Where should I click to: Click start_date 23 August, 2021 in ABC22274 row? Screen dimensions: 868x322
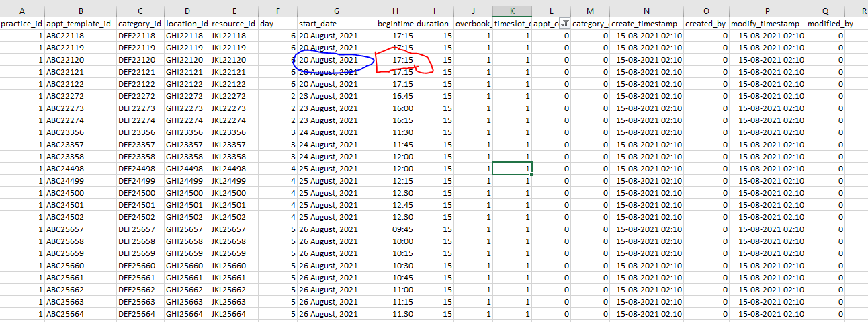point(336,120)
